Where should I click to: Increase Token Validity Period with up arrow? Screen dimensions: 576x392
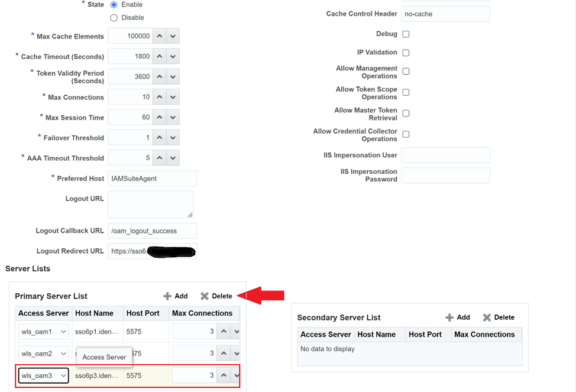160,77
